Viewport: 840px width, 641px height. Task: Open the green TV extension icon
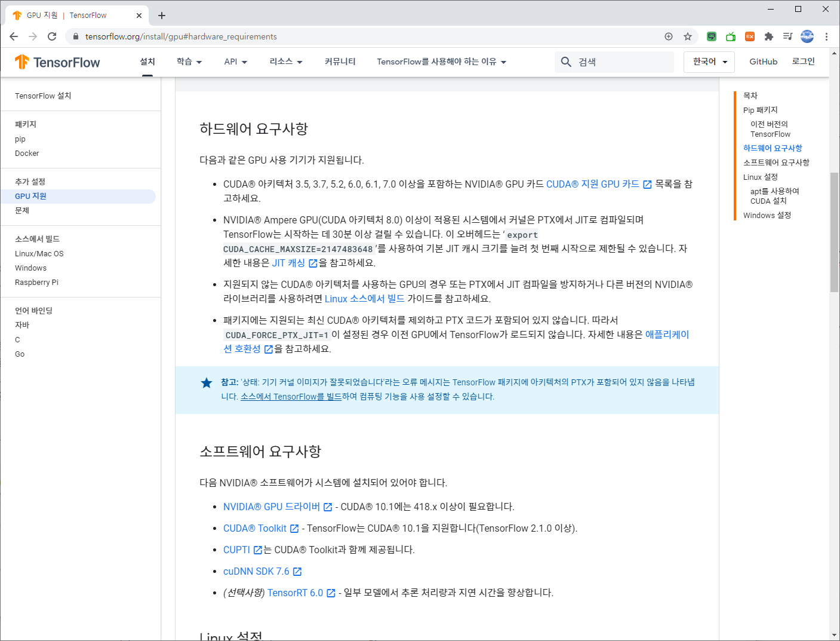click(x=731, y=36)
